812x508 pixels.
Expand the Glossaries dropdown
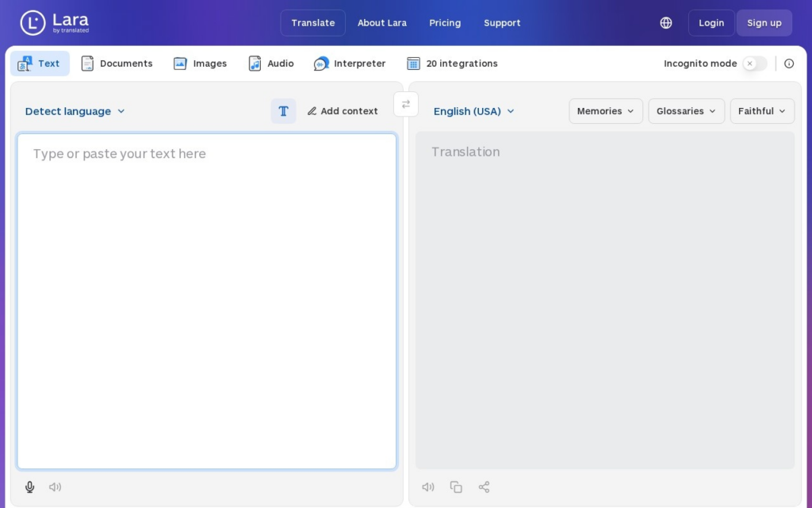click(686, 111)
